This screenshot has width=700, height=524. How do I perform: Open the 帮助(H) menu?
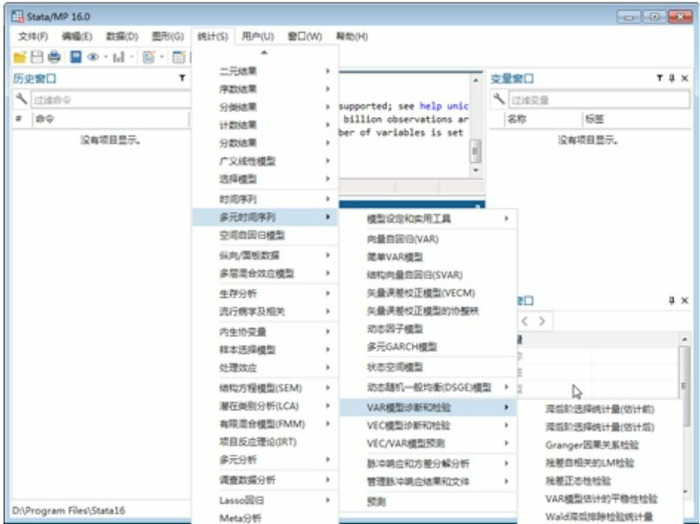tap(352, 36)
